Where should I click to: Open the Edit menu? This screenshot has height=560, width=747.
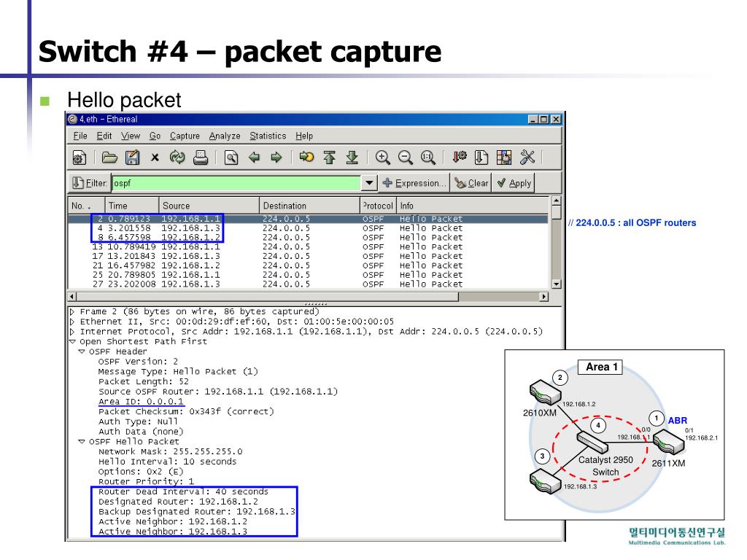pos(104,136)
